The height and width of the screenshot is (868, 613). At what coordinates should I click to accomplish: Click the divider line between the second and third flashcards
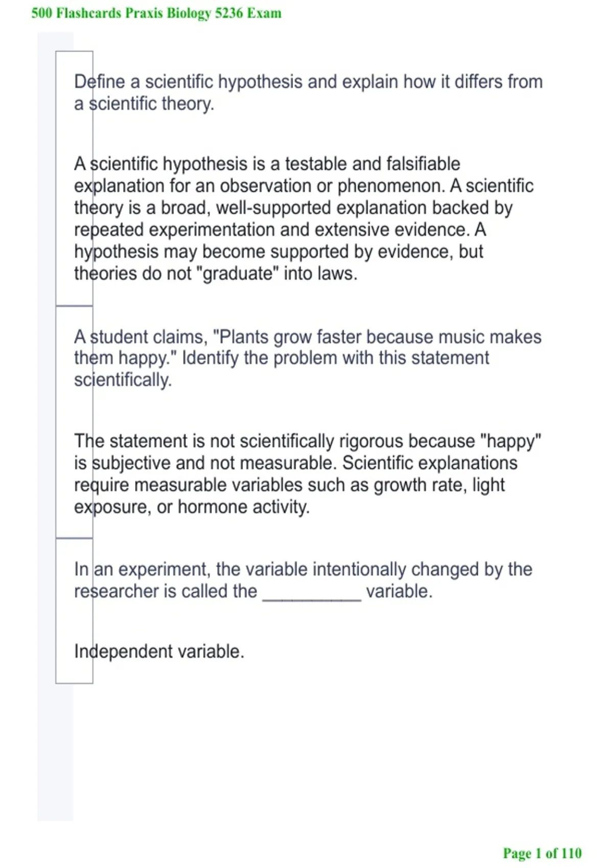click(74, 538)
